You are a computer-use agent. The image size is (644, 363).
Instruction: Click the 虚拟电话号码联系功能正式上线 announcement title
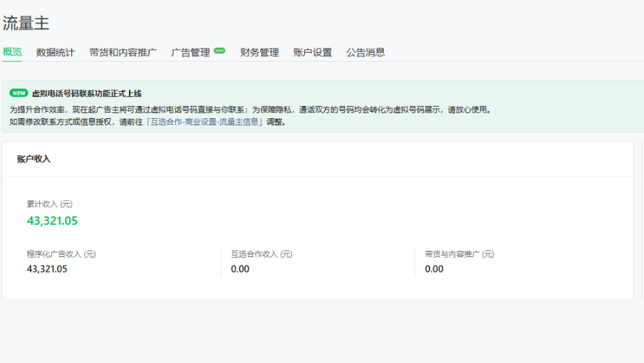(x=87, y=93)
